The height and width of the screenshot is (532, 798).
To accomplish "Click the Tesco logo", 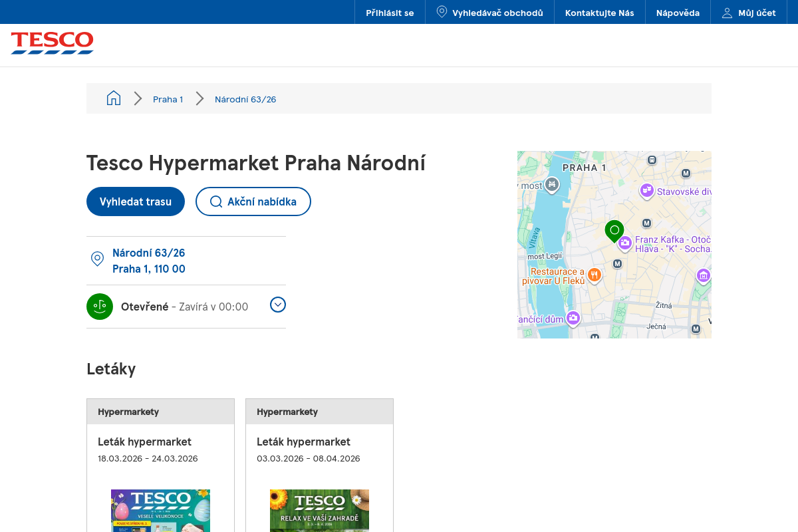I will (x=52, y=43).
